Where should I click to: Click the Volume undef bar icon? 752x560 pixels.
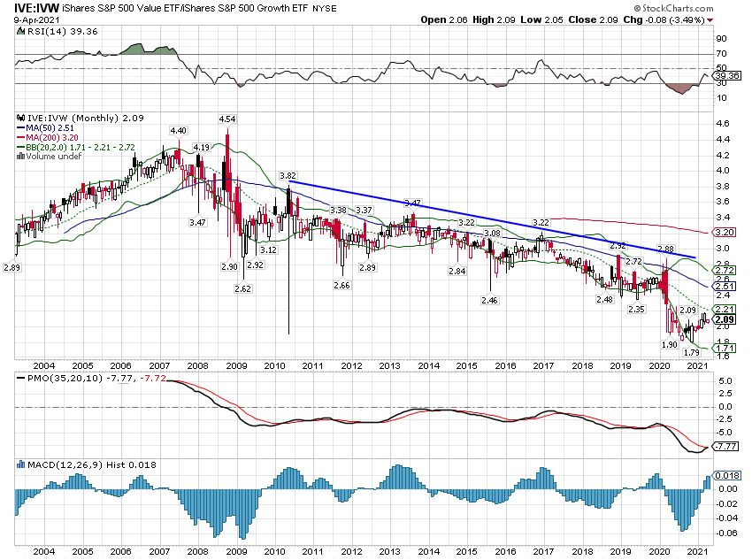(x=20, y=157)
